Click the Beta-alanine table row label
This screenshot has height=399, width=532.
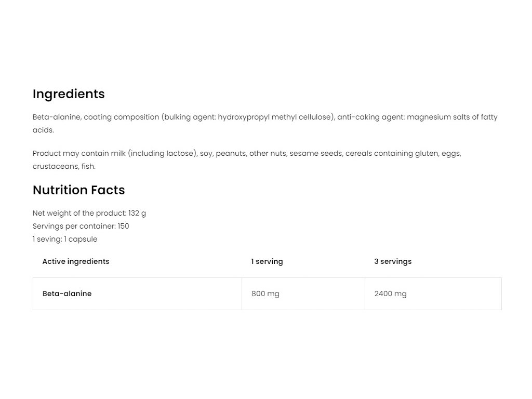click(x=67, y=294)
